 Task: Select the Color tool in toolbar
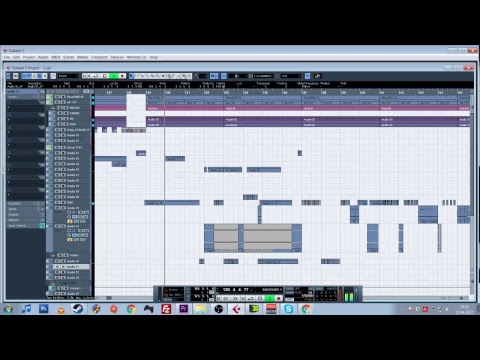click(189, 76)
